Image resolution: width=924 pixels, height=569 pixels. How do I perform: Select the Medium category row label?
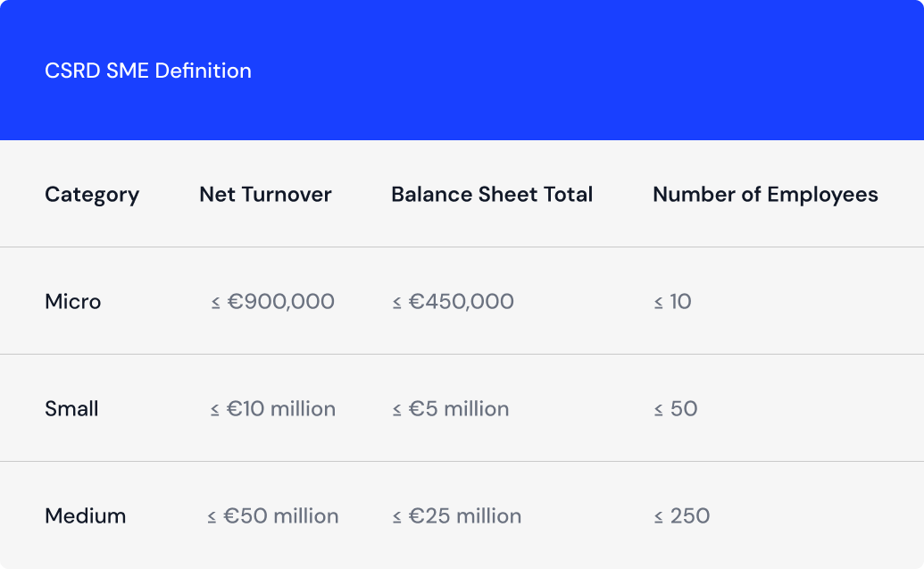86,516
